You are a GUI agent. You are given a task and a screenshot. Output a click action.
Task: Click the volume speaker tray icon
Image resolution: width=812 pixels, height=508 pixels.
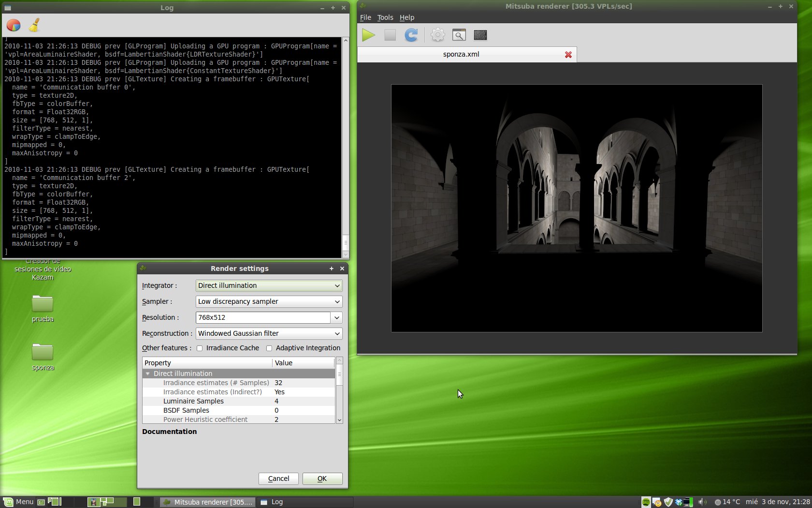point(702,502)
